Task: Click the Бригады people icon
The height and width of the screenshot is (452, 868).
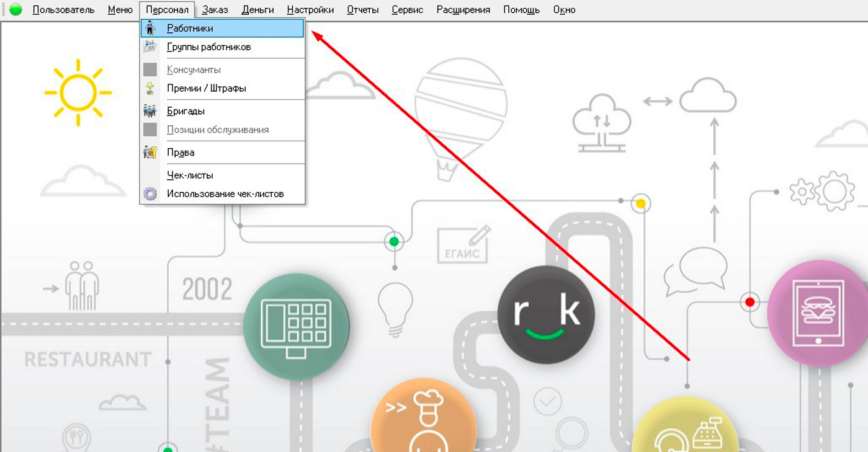Action: (x=150, y=111)
